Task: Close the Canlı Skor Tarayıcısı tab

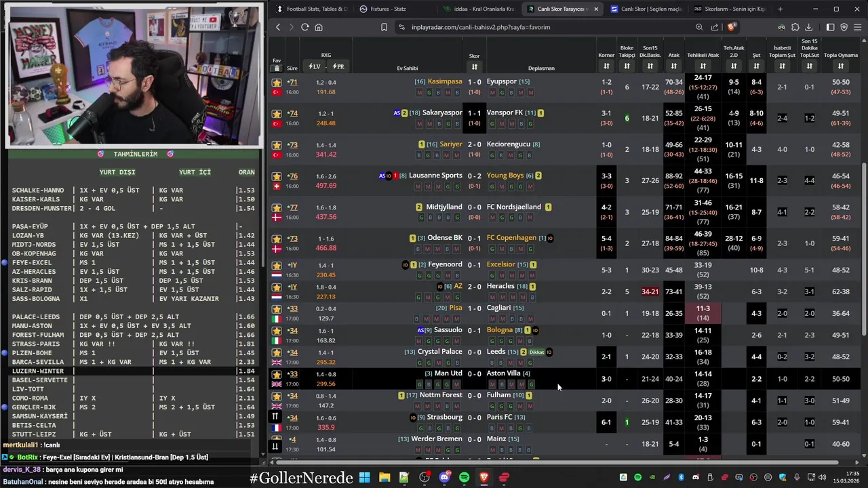Action: point(596,9)
